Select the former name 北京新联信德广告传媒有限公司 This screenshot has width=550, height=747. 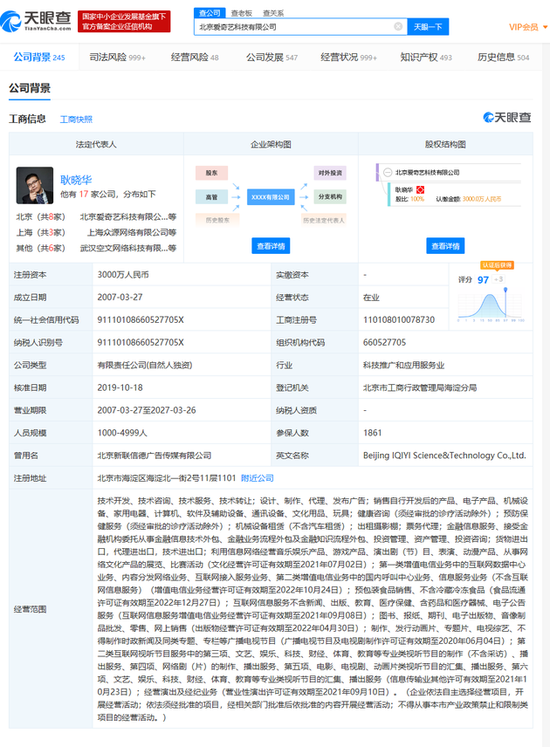pos(154,455)
